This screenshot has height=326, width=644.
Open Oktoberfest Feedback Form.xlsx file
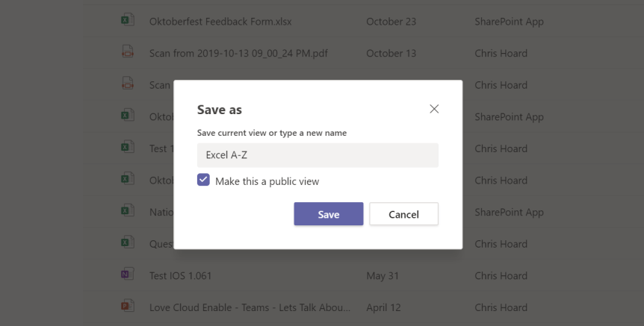[x=220, y=22]
